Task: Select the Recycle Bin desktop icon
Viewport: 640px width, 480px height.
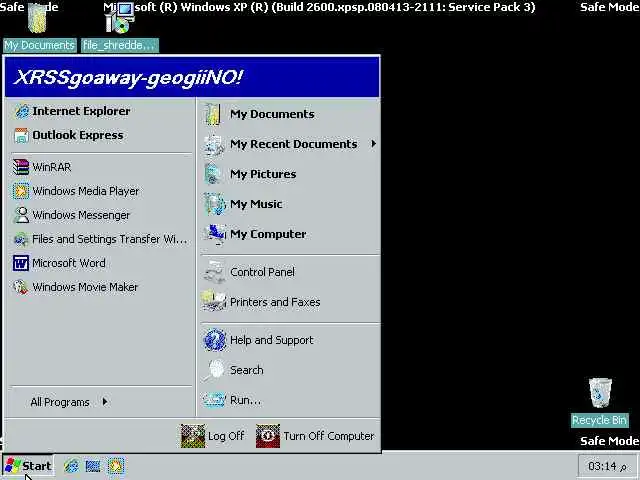Action: (600, 393)
